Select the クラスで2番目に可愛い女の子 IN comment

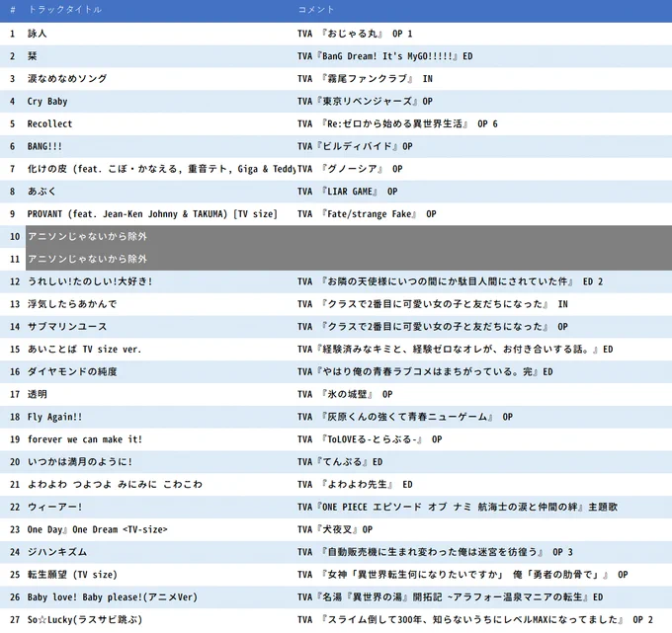pos(433,304)
